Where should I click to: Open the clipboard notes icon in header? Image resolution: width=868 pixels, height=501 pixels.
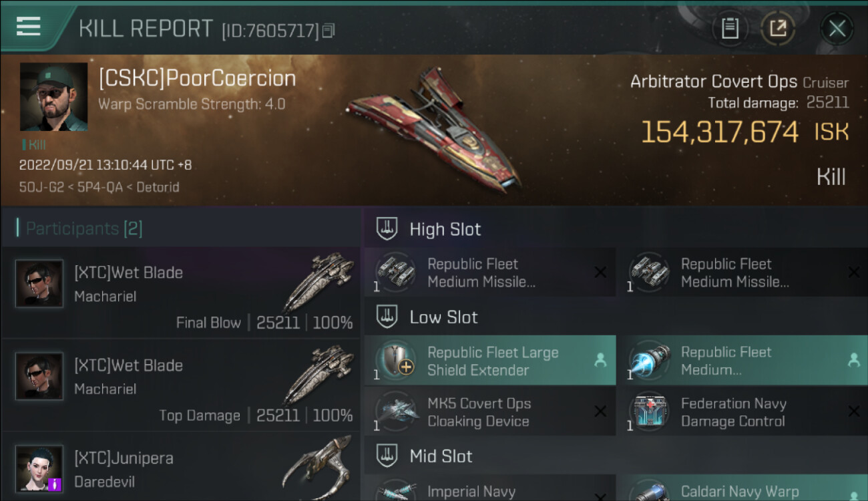tap(730, 29)
